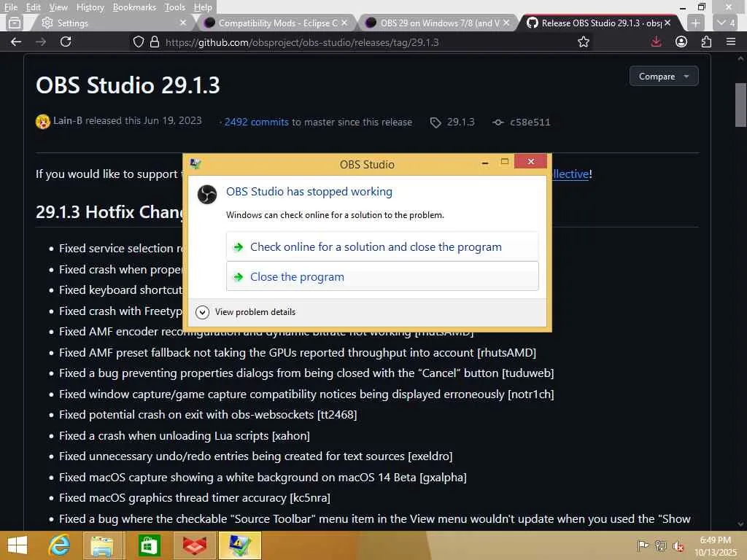Close the OBS 29 on Windows 7/8 tab
This screenshot has width=747, height=560.
[506, 23]
